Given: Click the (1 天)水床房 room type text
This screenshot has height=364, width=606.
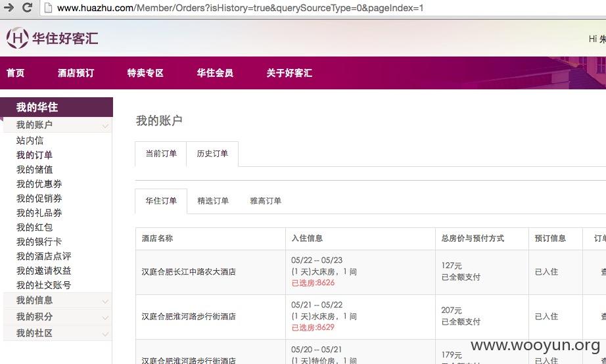Looking at the screenshot, I should pos(313,317).
